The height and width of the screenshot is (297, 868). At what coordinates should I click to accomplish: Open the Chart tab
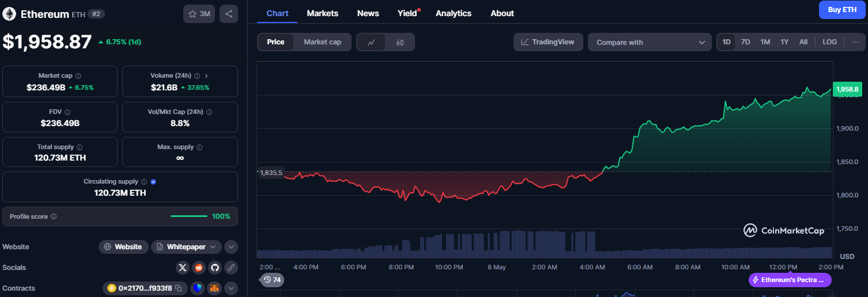point(277,13)
